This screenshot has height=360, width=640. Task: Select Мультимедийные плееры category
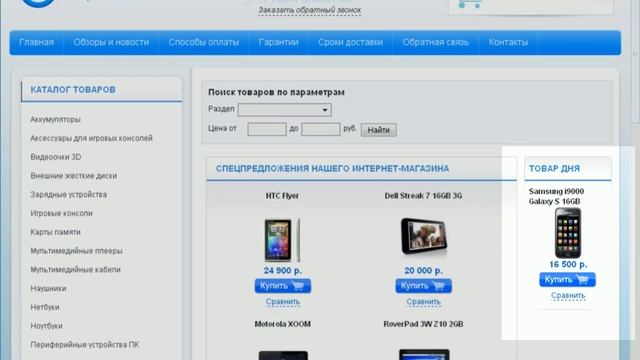click(76, 251)
